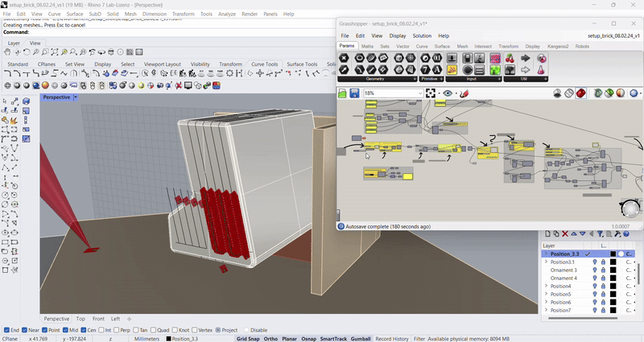Viewport: 644px width, 342px height.
Task: Expand the Position3.1 layer tree item
Action: [546, 262]
